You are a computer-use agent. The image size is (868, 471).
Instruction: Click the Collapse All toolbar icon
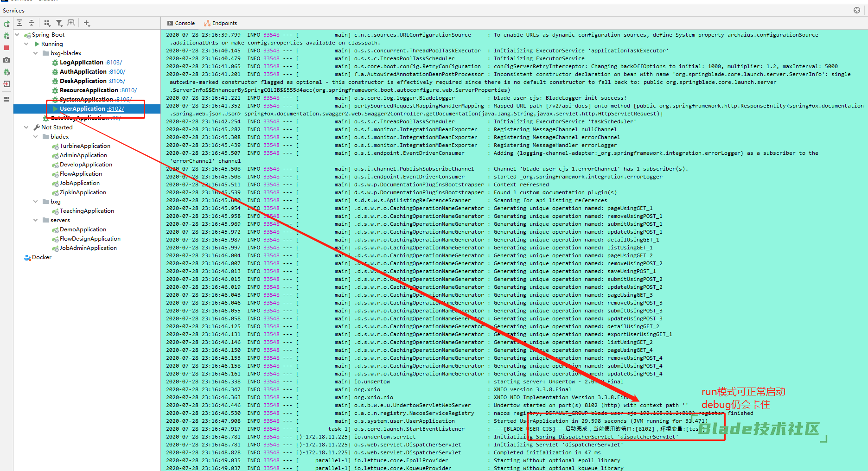click(32, 23)
